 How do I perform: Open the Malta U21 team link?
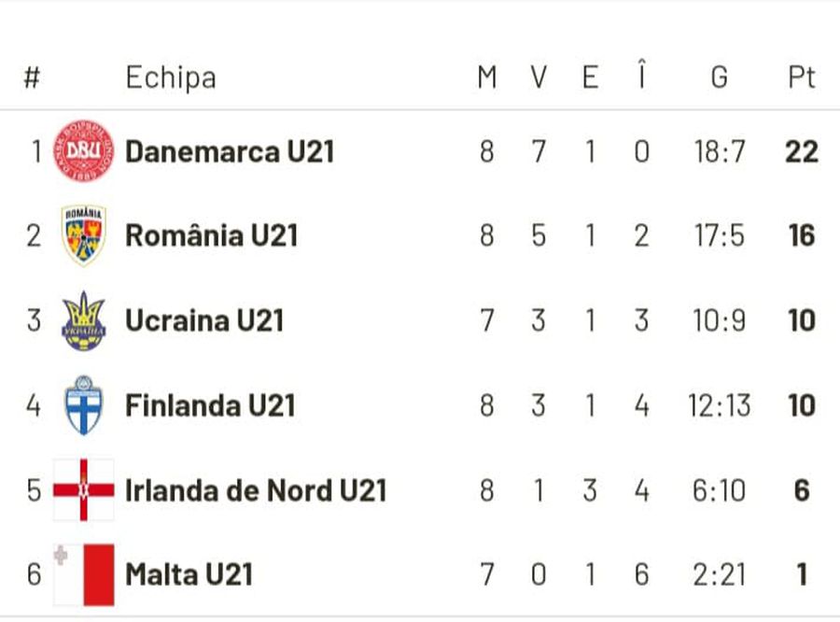[x=189, y=574]
